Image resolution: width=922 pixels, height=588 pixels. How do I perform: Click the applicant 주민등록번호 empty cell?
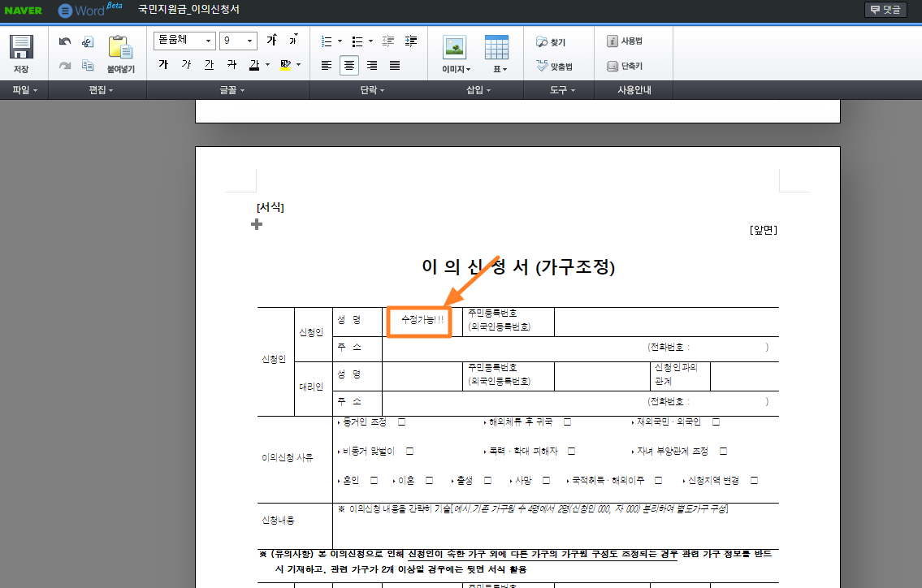(x=666, y=322)
